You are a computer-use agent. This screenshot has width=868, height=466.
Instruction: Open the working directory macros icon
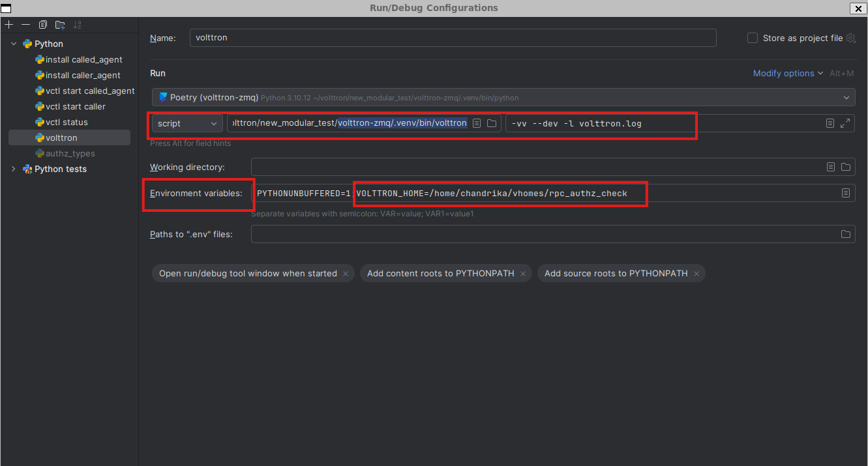click(831, 167)
